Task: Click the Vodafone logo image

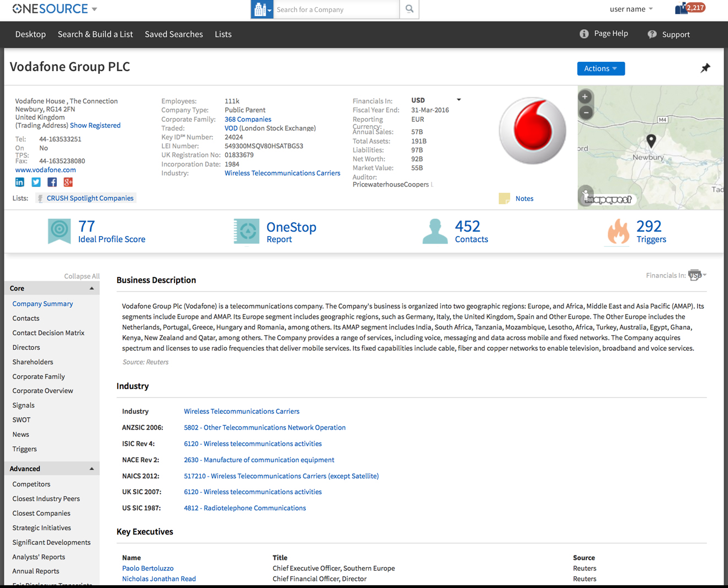Action: (533, 131)
